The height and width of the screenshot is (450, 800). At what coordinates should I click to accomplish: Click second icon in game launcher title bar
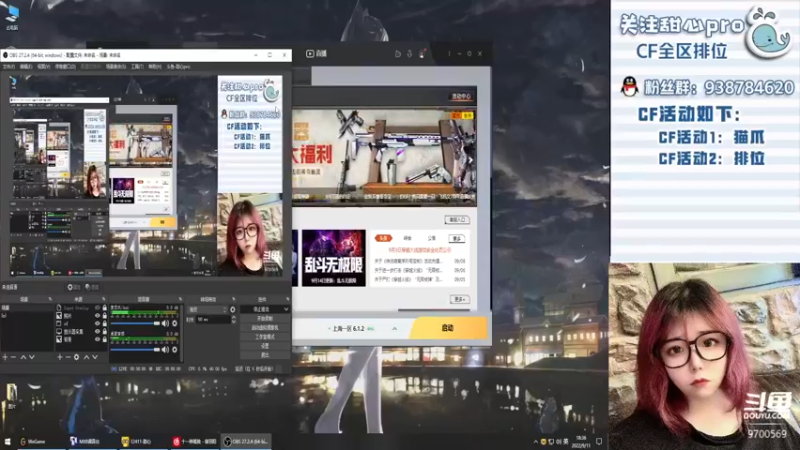tap(410, 54)
